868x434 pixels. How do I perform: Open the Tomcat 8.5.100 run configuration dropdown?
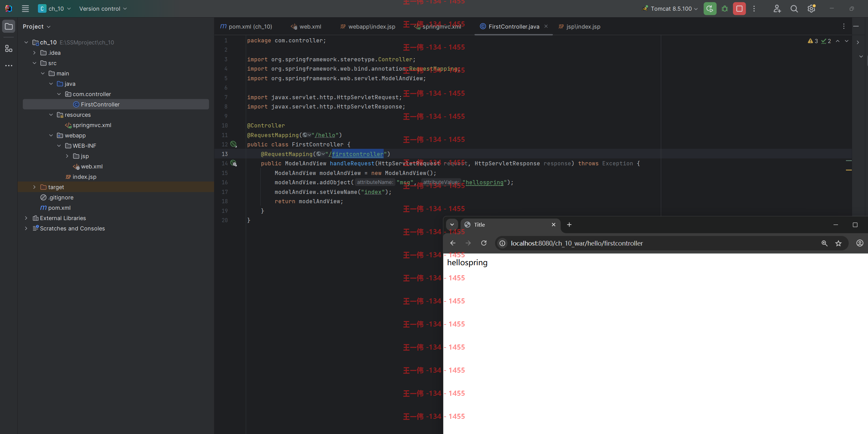(670, 9)
